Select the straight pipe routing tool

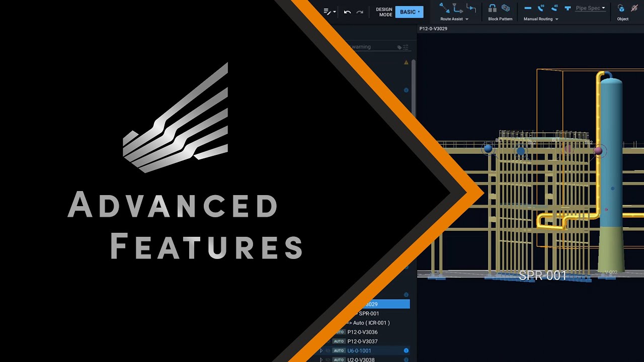[528, 8]
